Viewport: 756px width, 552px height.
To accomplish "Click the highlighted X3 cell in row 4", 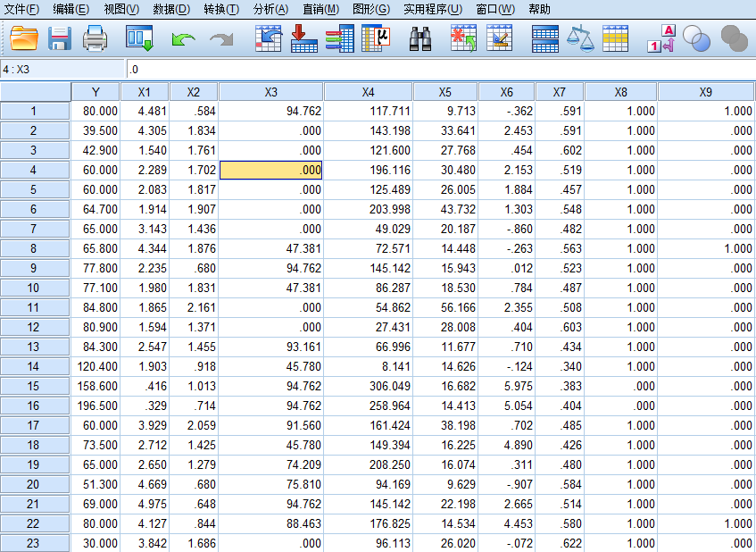I will tap(271, 170).
